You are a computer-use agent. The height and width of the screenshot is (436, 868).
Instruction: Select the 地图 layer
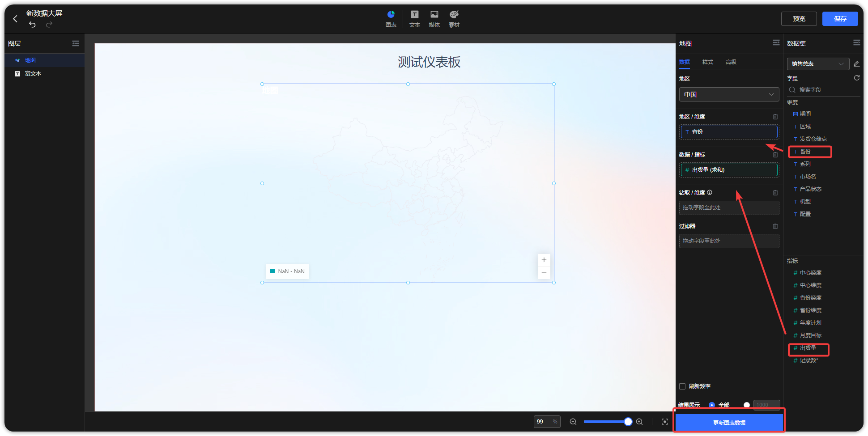pos(45,60)
